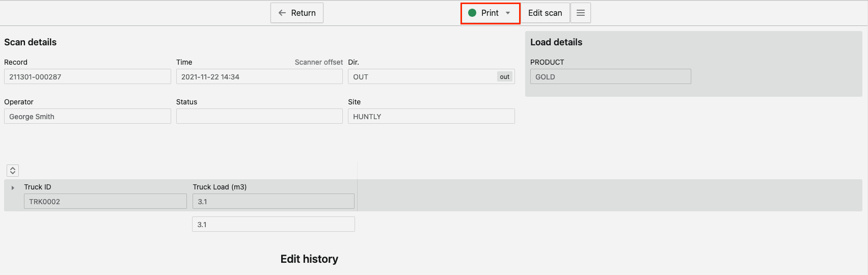Screen dimensions: 868x275
Task: Click the Record field 211301-000287
Action: [x=87, y=77]
